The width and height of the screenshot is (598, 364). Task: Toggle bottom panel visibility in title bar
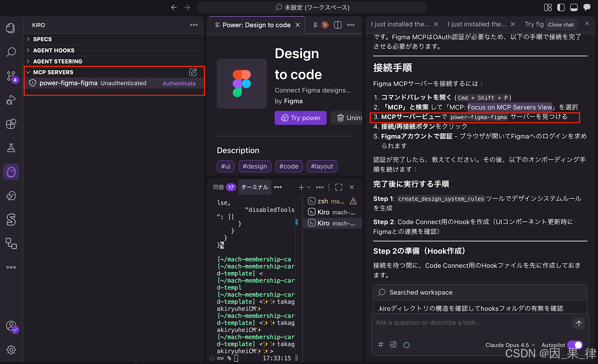(x=574, y=7)
